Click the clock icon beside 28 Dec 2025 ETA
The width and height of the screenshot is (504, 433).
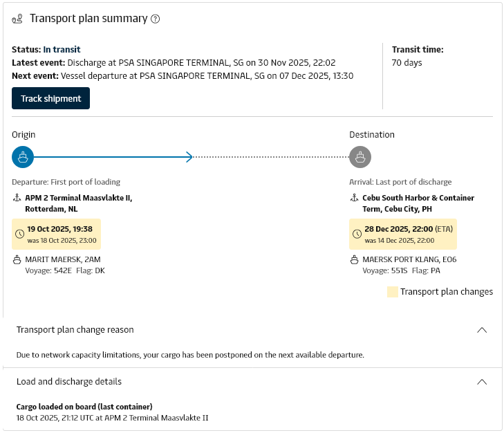click(357, 234)
